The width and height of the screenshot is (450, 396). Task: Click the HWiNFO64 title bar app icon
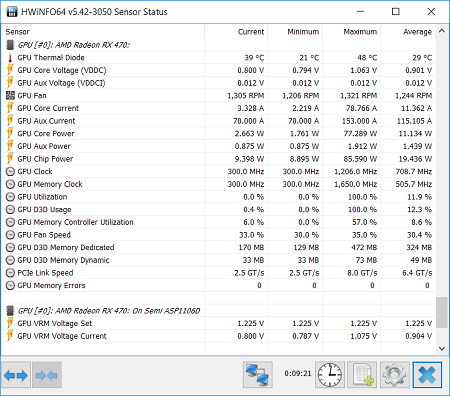tap(12, 12)
